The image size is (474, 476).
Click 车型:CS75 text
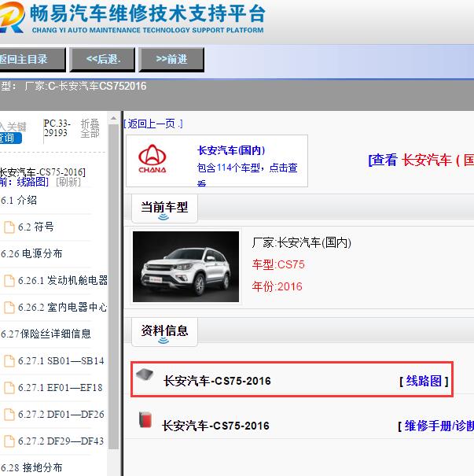[278, 264]
